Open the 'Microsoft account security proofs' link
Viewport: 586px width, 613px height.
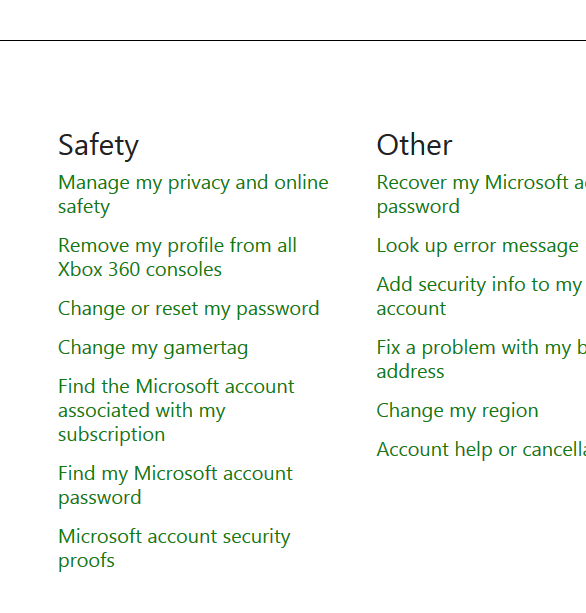[174, 548]
